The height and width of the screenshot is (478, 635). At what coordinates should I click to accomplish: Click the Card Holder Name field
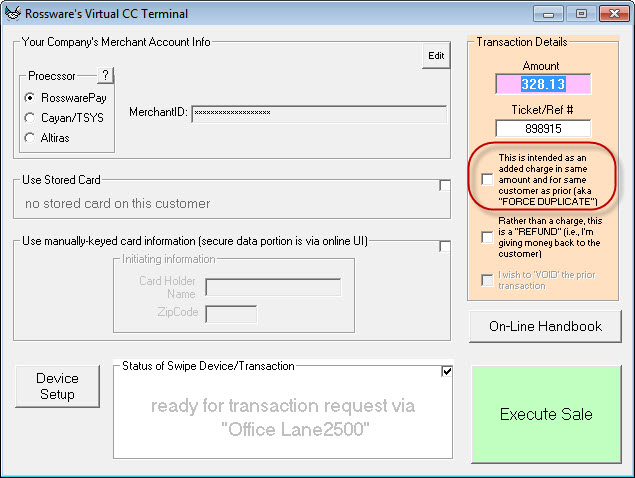coord(273,288)
